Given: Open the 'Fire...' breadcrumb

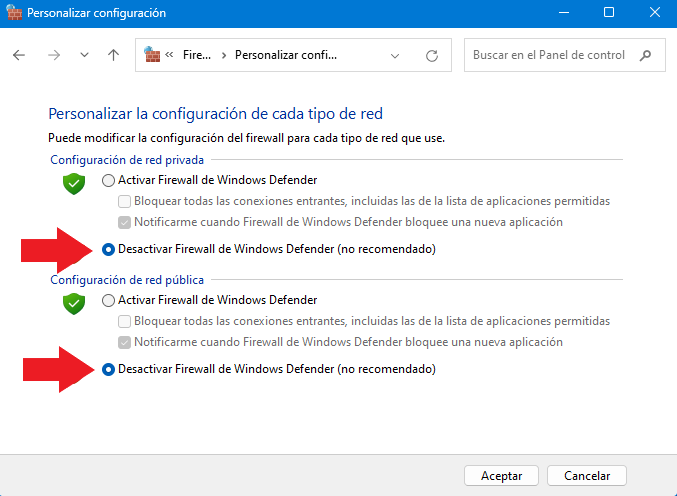Looking at the screenshot, I should point(197,55).
